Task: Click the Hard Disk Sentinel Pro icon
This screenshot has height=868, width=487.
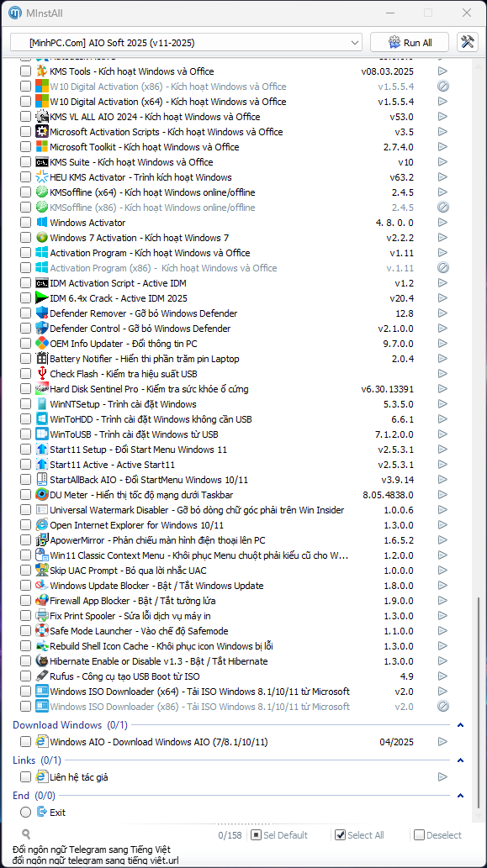Action: click(x=42, y=389)
